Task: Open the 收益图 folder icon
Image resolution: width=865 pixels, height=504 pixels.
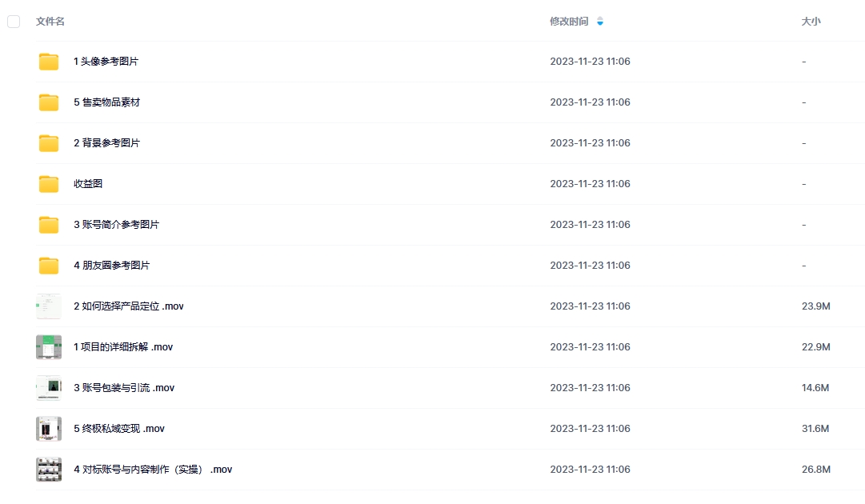Action: (x=49, y=184)
